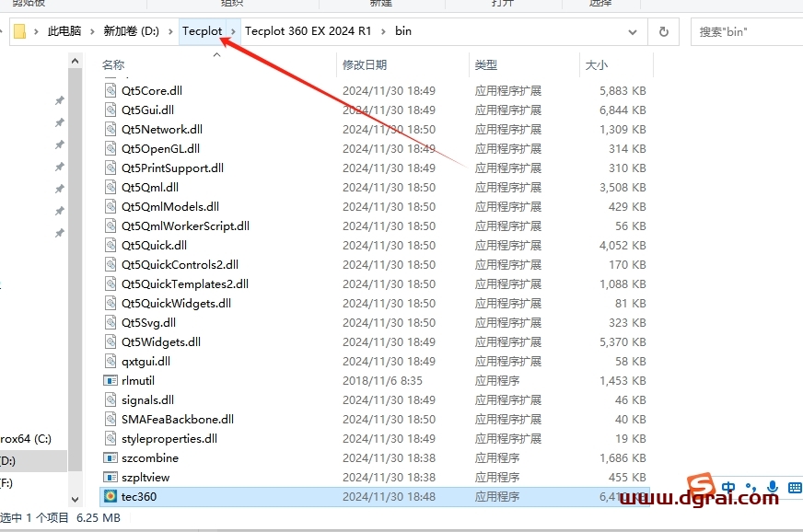The width and height of the screenshot is (803, 532).
Task: Click the 1,686 KB size of szcombine
Action: click(623, 458)
